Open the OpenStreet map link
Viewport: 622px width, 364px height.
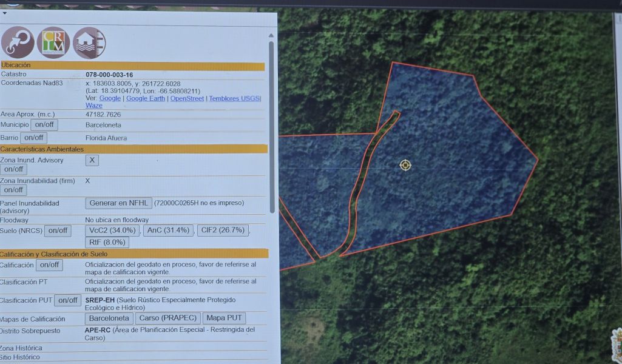[187, 98]
